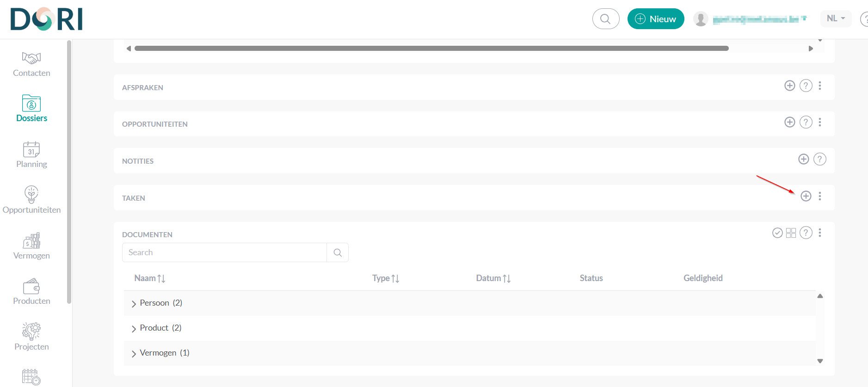Expand the Vermogen (1) group

point(134,353)
